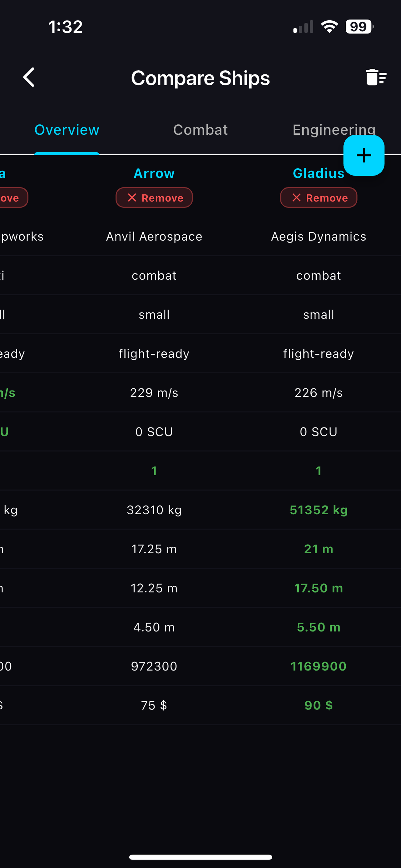Tap the battery indicator in status bar
This screenshot has height=868, width=401.
[359, 27]
